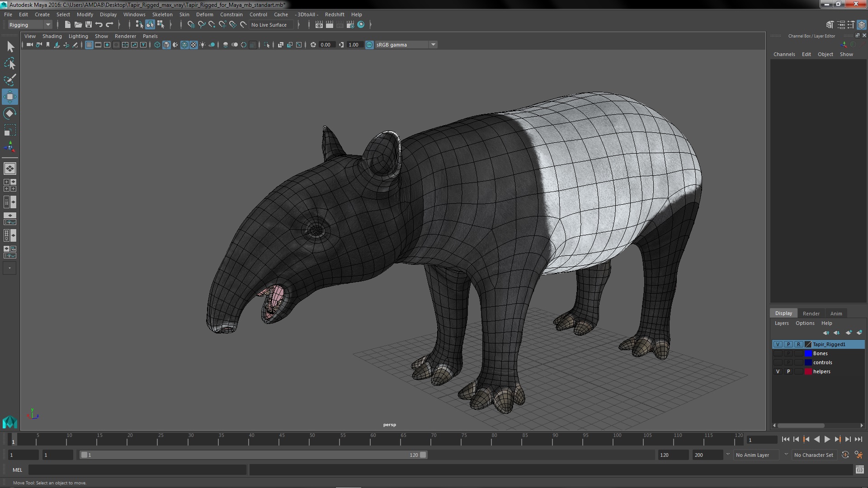Toggle wireframe on shaded display

(x=184, y=45)
